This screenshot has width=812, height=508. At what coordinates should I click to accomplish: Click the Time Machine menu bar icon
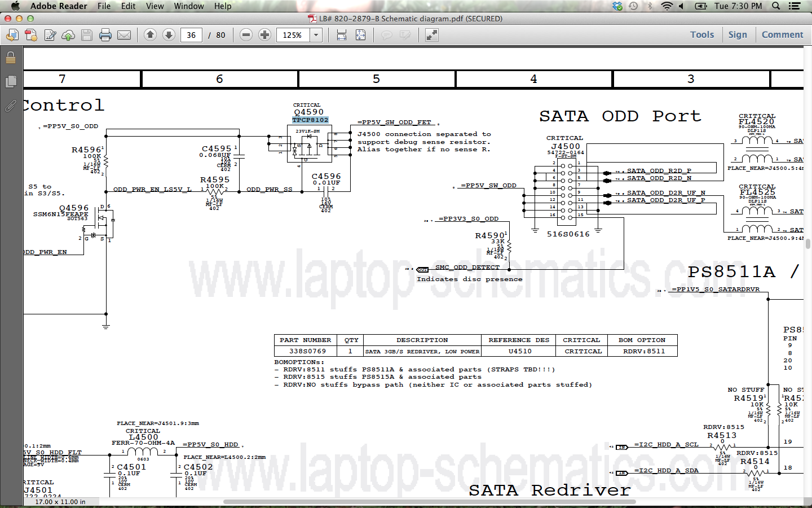[x=634, y=6]
